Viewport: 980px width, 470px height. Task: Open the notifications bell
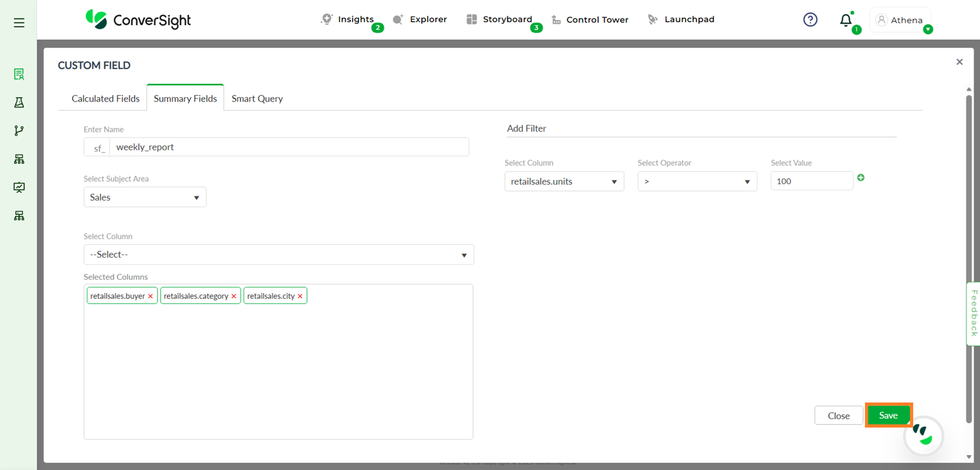coord(846,21)
